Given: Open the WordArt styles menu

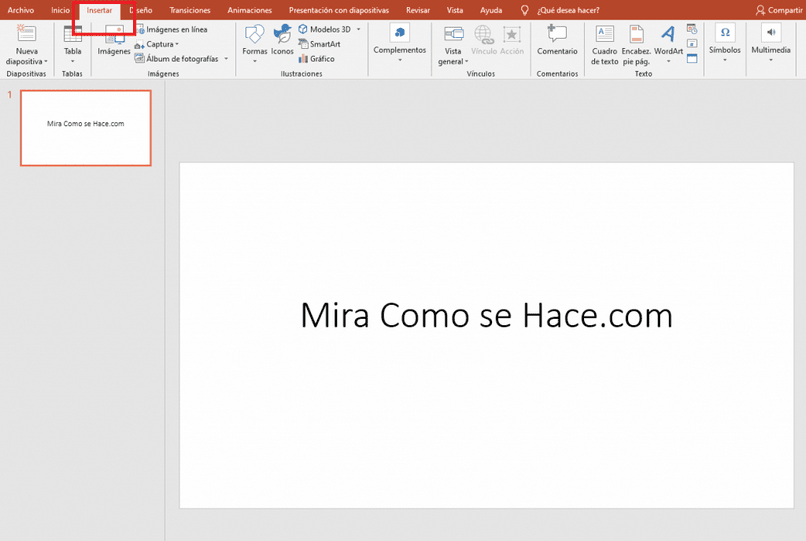Looking at the screenshot, I should coord(668,44).
